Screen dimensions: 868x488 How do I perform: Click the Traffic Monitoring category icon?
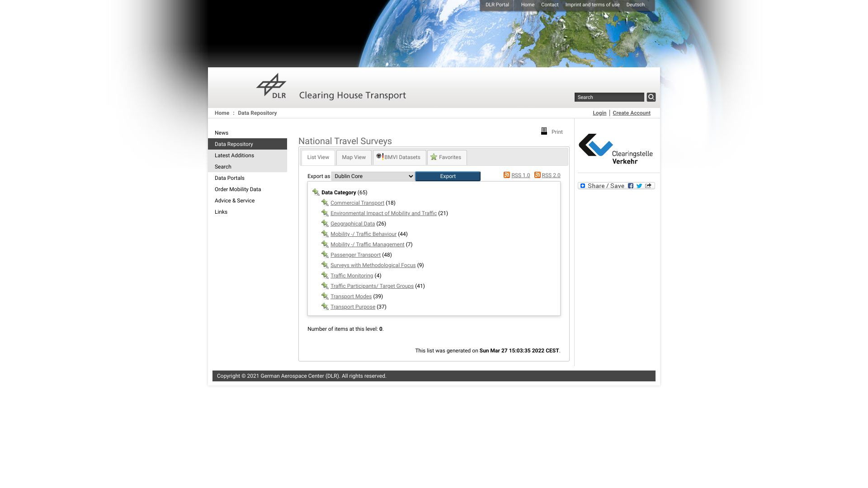click(325, 275)
